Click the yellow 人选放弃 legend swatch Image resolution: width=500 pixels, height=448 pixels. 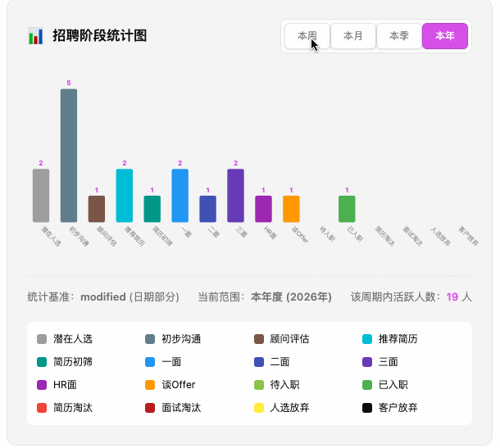pyautogui.click(x=259, y=408)
